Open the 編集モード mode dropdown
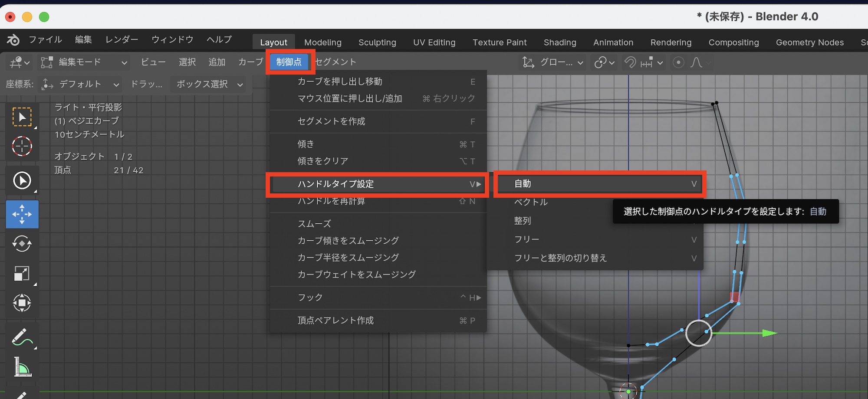 (x=84, y=62)
